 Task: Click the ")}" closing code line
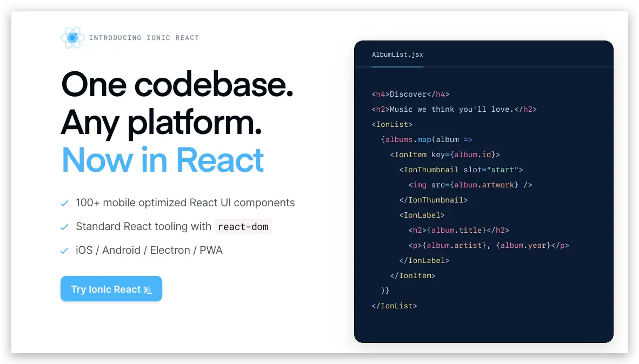tap(385, 291)
